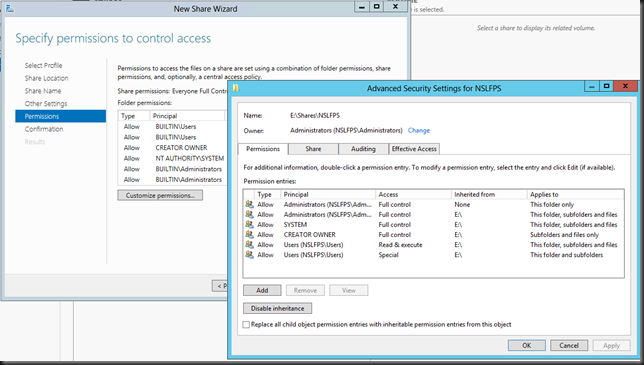The image size is (644, 365).
Task: Click folder icon in Advanced Security Settings title bar
Action: pos(236,88)
